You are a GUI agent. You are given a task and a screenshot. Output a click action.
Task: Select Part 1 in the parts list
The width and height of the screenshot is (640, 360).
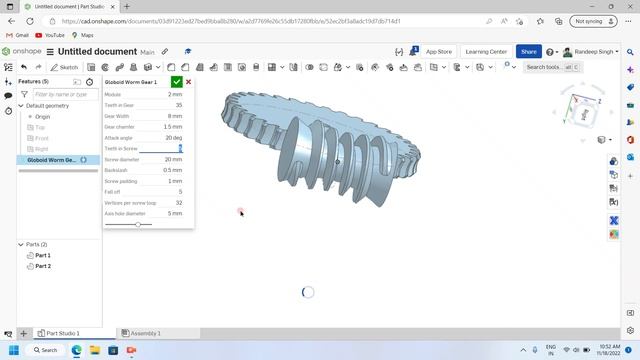click(43, 256)
